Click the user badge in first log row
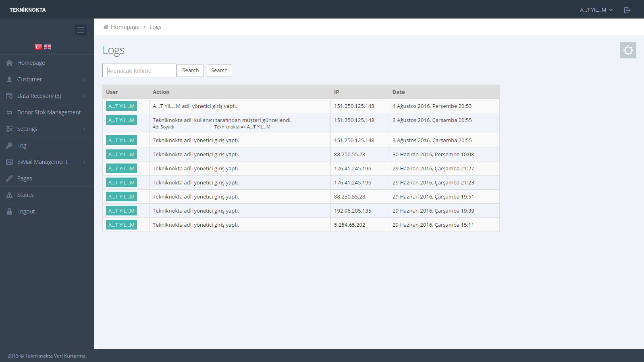The image size is (644, 362). click(121, 106)
